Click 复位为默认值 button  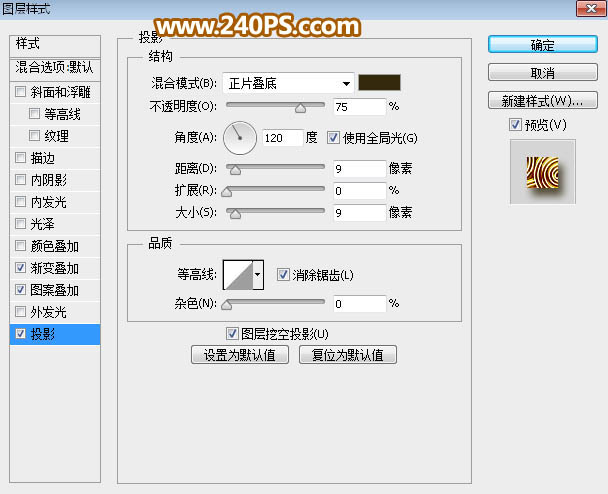point(348,355)
